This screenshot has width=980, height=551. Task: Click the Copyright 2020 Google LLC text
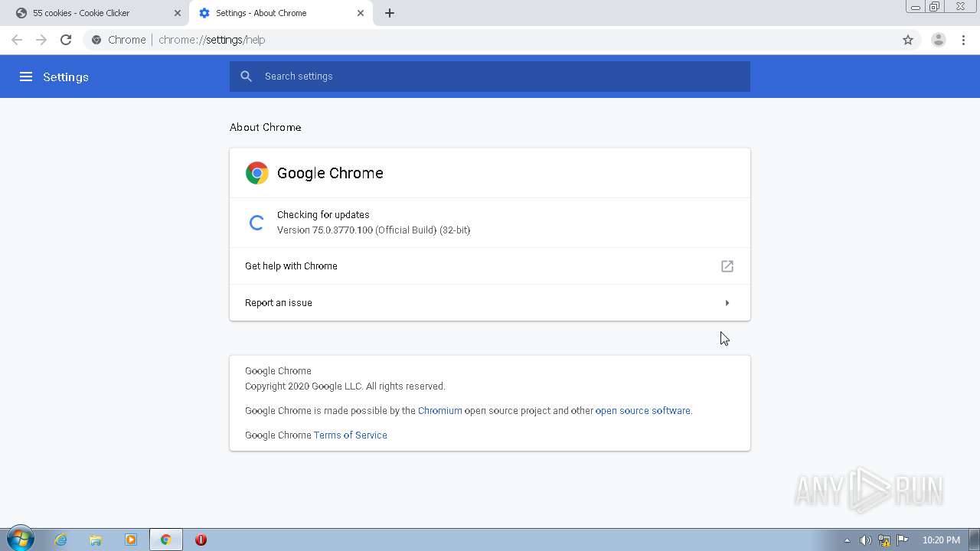coord(345,386)
